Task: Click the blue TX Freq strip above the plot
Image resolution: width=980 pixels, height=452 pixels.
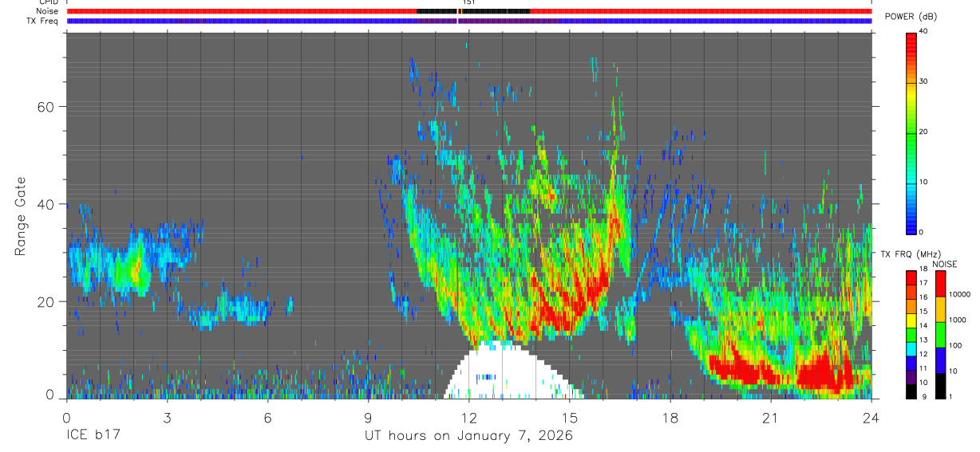Action: click(469, 21)
